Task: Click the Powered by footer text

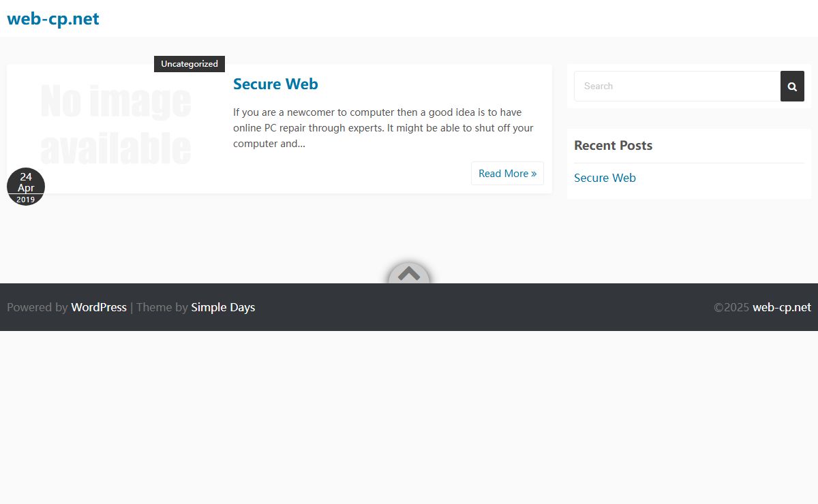Action: tap(37, 307)
